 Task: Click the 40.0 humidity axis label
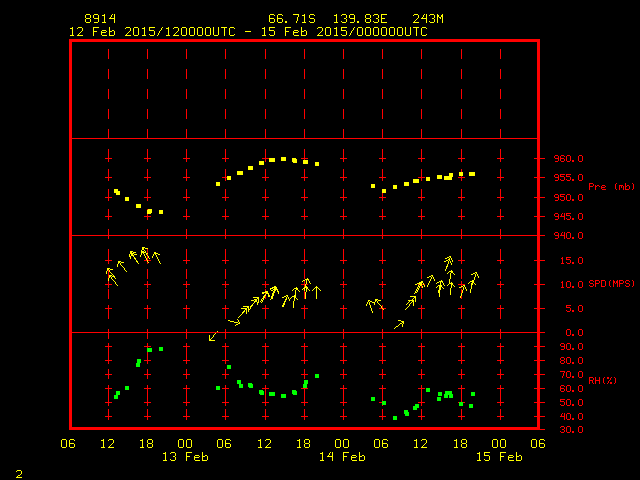[x=572, y=417]
